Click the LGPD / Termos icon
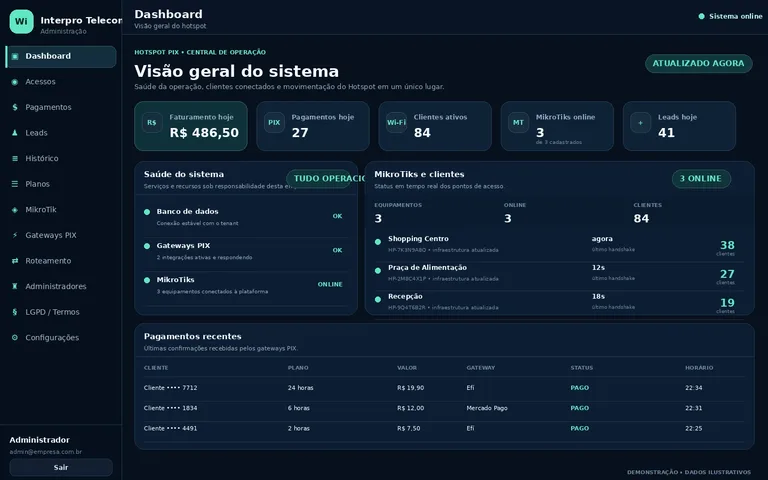This screenshot has width=768, height=480. point(15,312)
